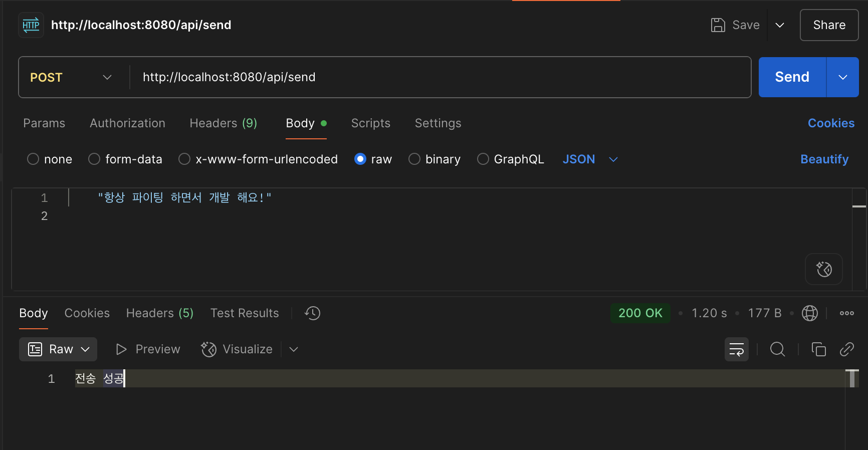The image size is (868, 450).
Task: Click the response pane scrollbar thumb
Action: point(852,378)
